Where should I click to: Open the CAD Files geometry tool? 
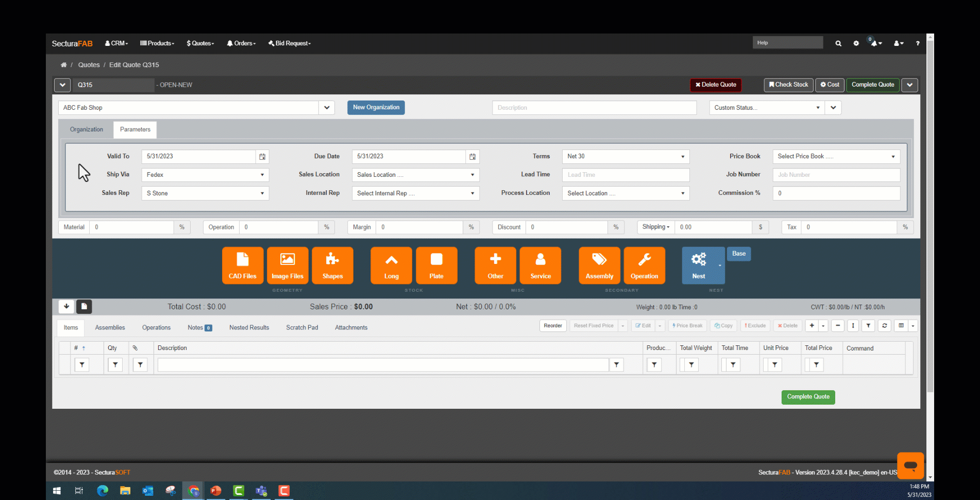click(x=242, y=265)
